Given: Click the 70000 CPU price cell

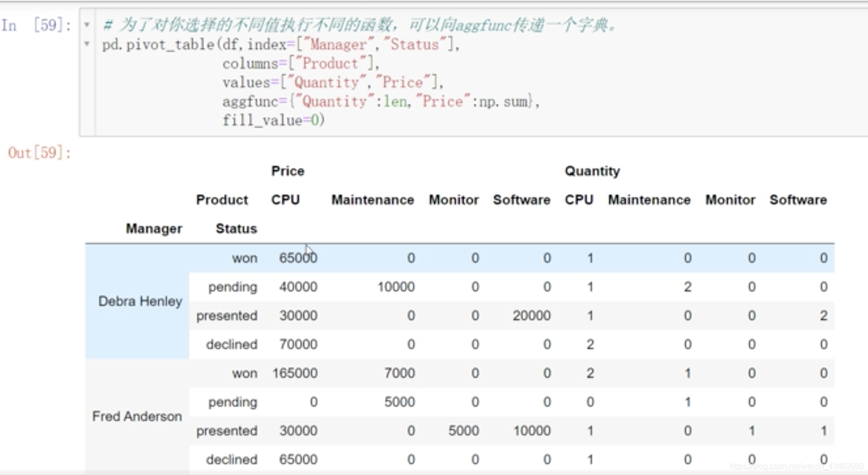Looking at the screenshot, I should click(x=298, y=344).
